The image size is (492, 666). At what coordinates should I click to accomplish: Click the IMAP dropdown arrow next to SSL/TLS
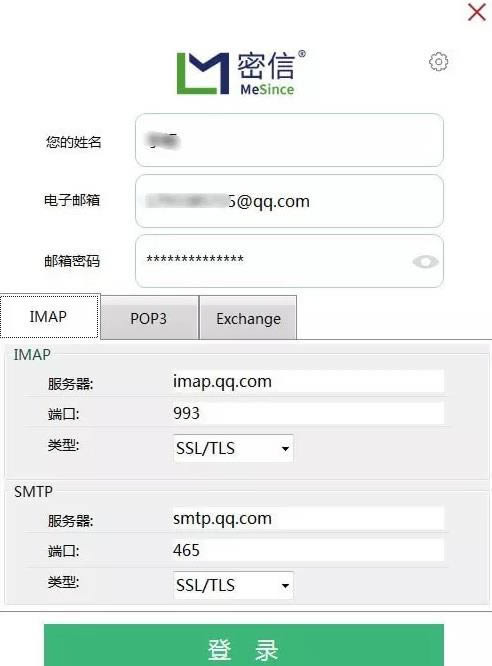(285, 449)
